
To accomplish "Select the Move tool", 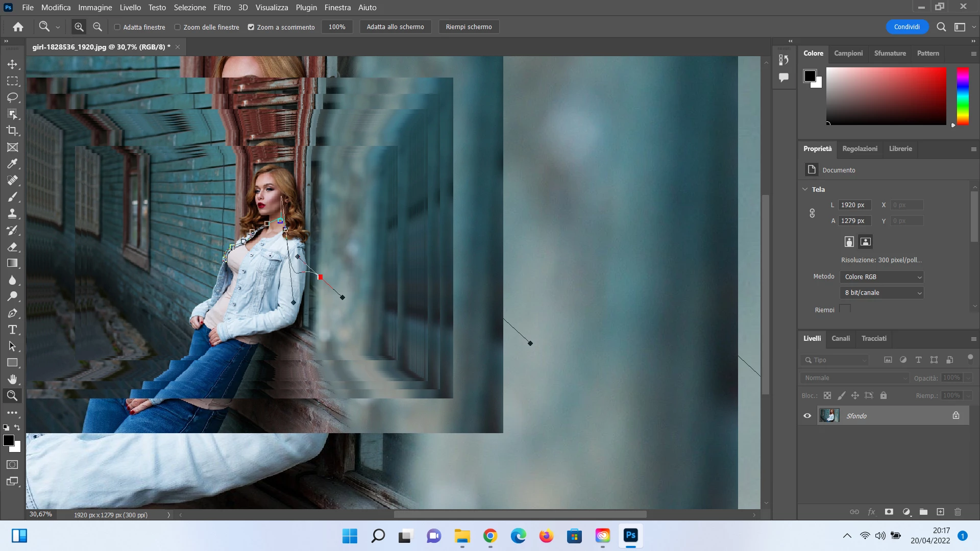I will tap(12, 65).
